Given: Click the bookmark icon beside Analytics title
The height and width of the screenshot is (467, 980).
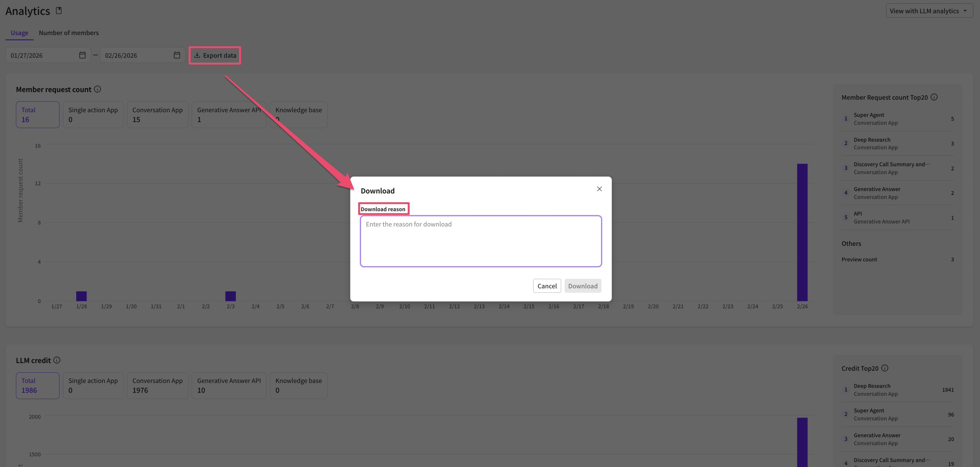Looking at the screenshot, I should (59, 11).
